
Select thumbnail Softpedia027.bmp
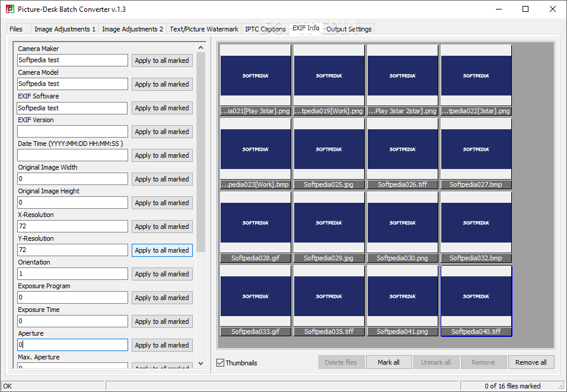tap(476, 154)
